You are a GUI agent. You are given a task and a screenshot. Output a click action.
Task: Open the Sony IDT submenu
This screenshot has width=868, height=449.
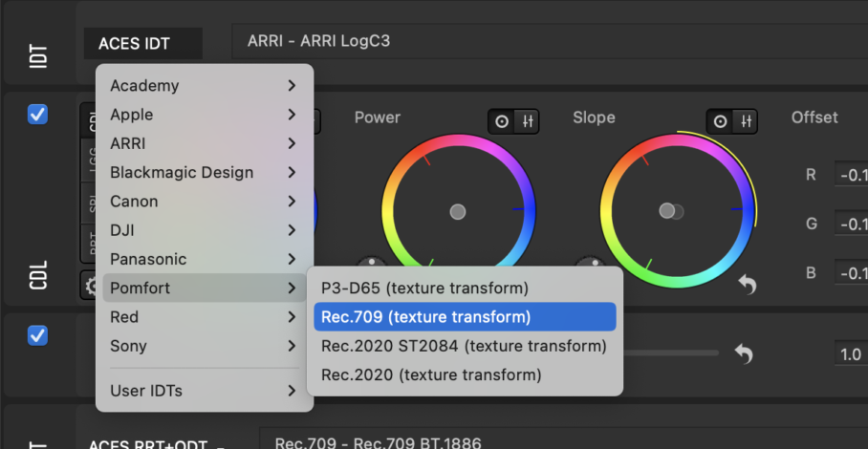(x=205, y=346)
